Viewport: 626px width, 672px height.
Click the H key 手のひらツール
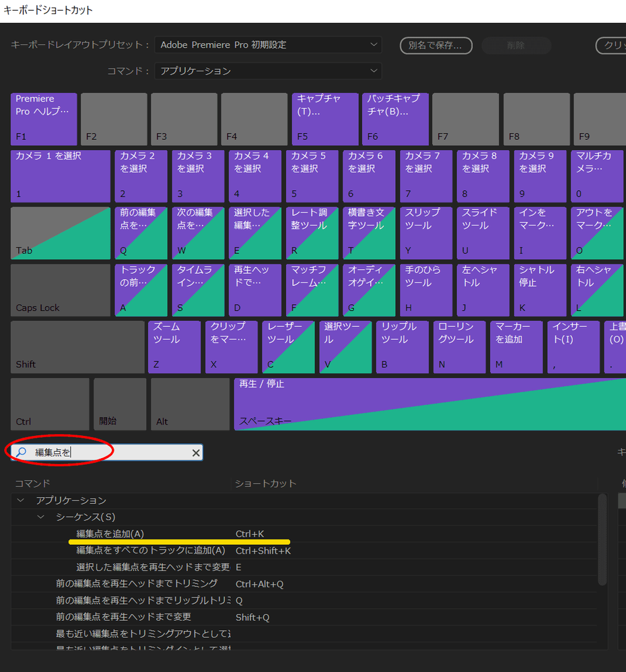[x=426, y=290]
